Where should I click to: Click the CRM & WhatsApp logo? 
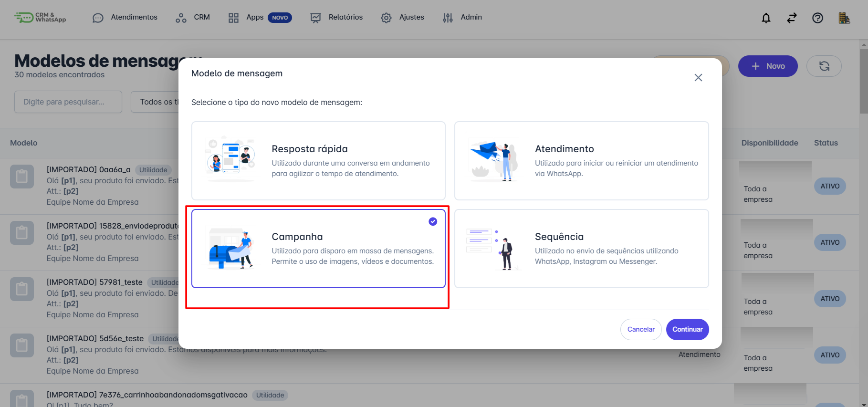40,18
